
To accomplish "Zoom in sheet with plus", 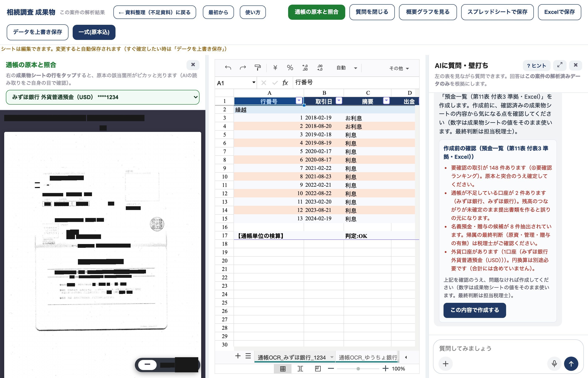I will click(386, 368).
